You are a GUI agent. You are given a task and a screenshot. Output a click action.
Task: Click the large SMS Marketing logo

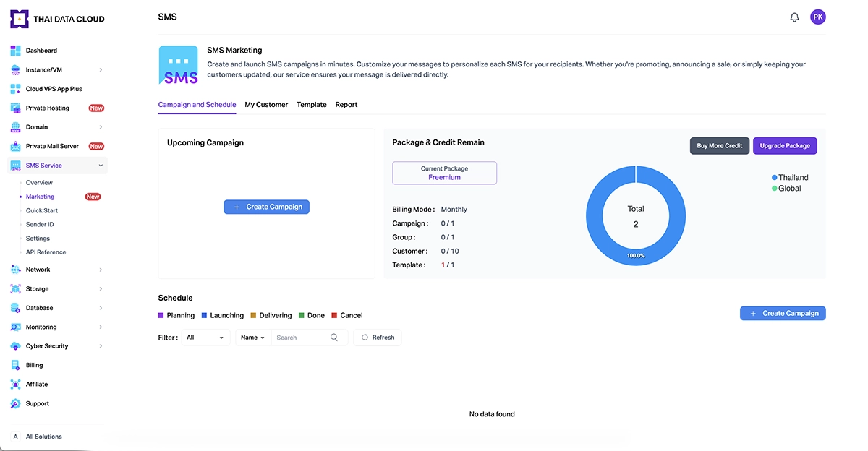[x=179, y=66]
